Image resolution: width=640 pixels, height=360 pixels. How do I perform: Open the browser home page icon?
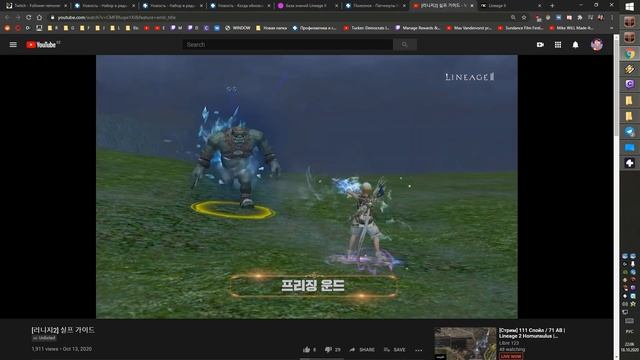pyautogui.click(x=39, y=18)
